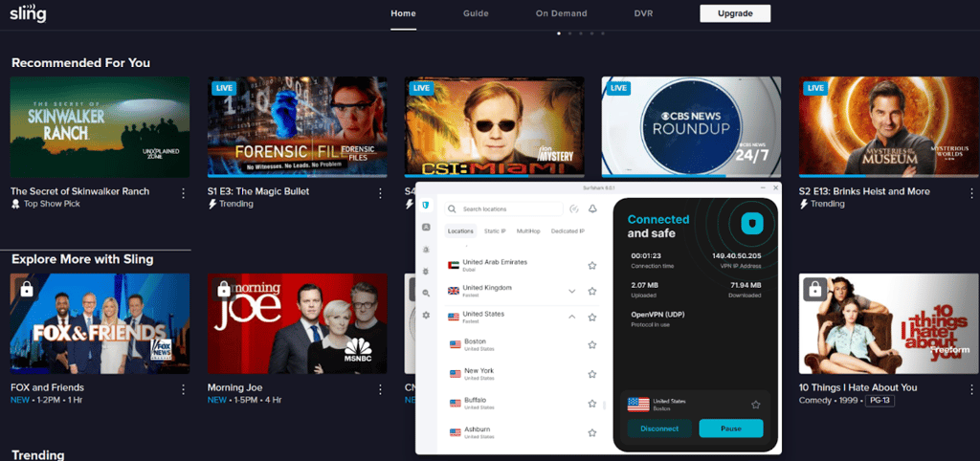Select the Boston server row

[x=523, y=345]
